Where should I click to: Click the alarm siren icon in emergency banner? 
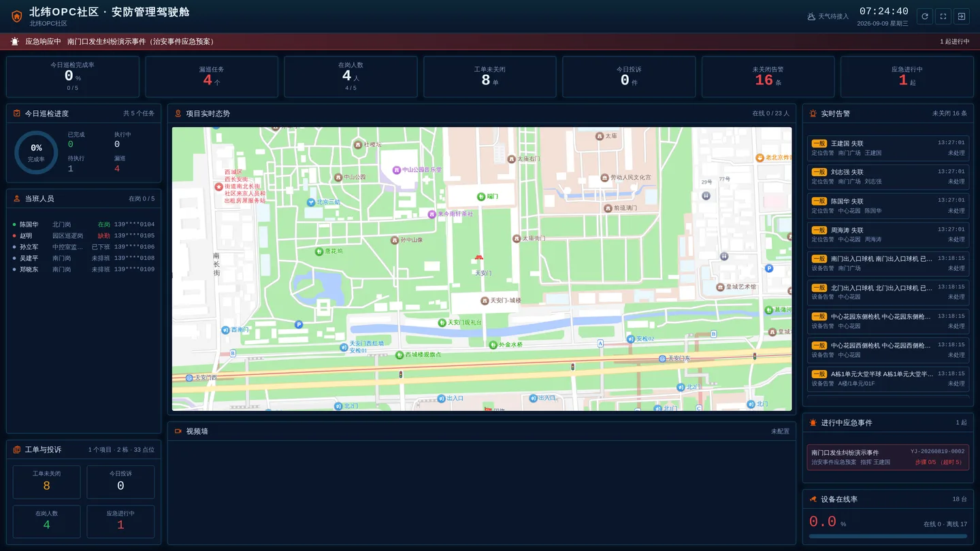click(15, 41)
